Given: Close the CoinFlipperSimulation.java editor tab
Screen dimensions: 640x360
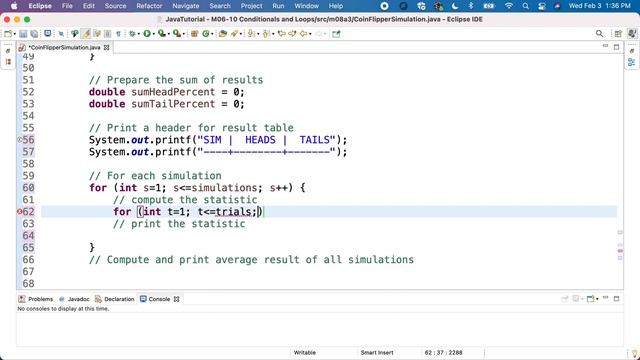Looking at the screenshot, I should click(x=107, y=47).
